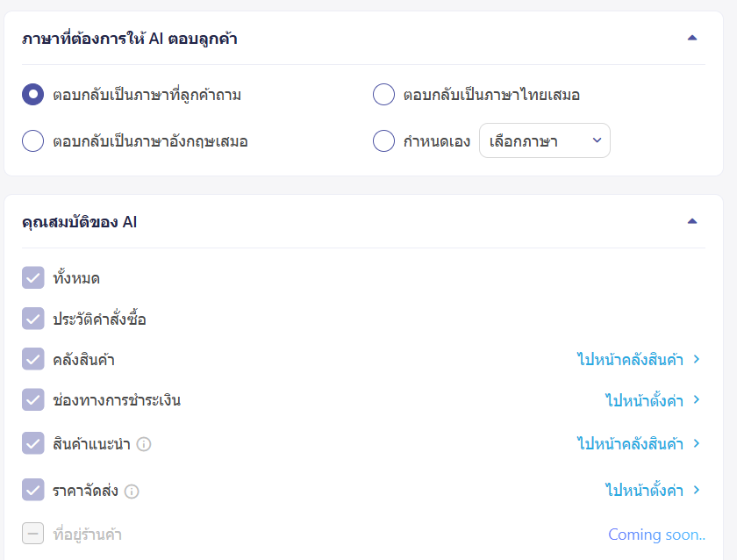Uncheck the ประวัติคำสั่งซื้อ checkbox
Viewport: 737px width, 560px height.
point(32,317)
